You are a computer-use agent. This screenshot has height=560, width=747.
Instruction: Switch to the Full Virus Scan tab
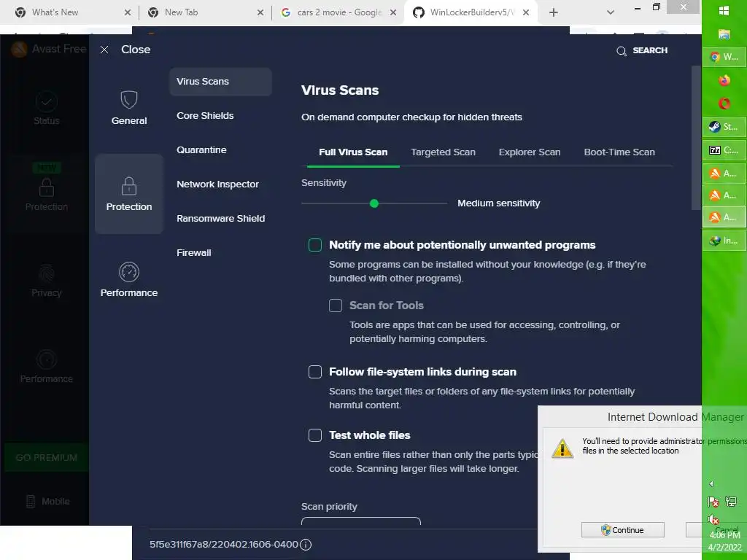pyautogui.click(x=353, y=152)
